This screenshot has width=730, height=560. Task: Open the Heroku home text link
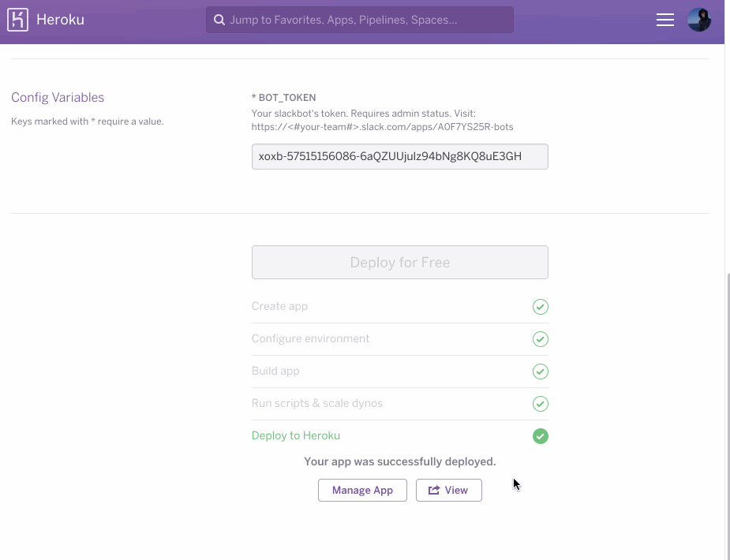click(x=60, y=20)
